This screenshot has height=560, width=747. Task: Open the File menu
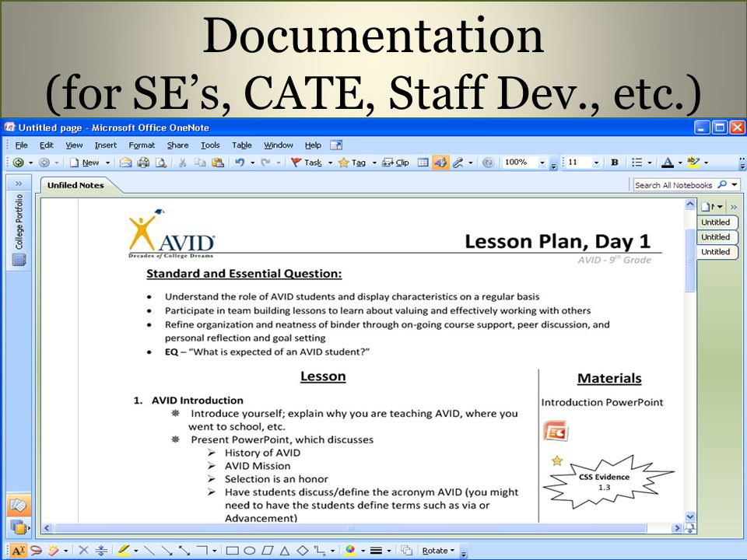22,145
